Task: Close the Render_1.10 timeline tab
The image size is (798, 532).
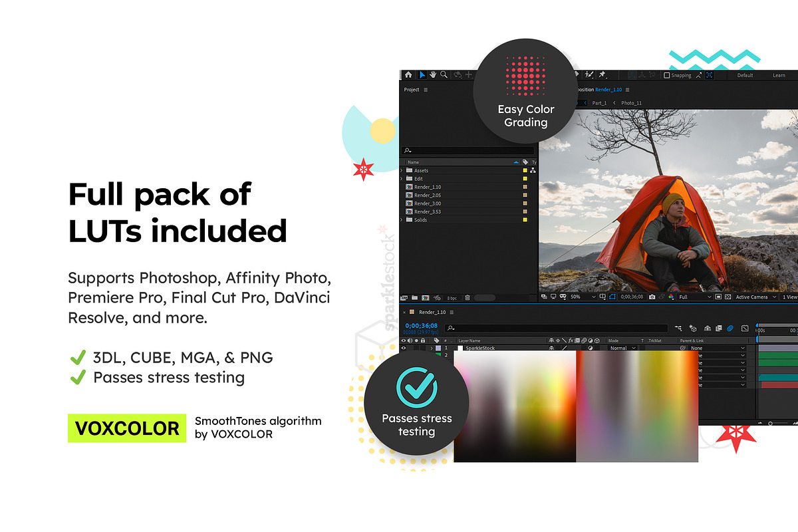Action: (404, 312)
